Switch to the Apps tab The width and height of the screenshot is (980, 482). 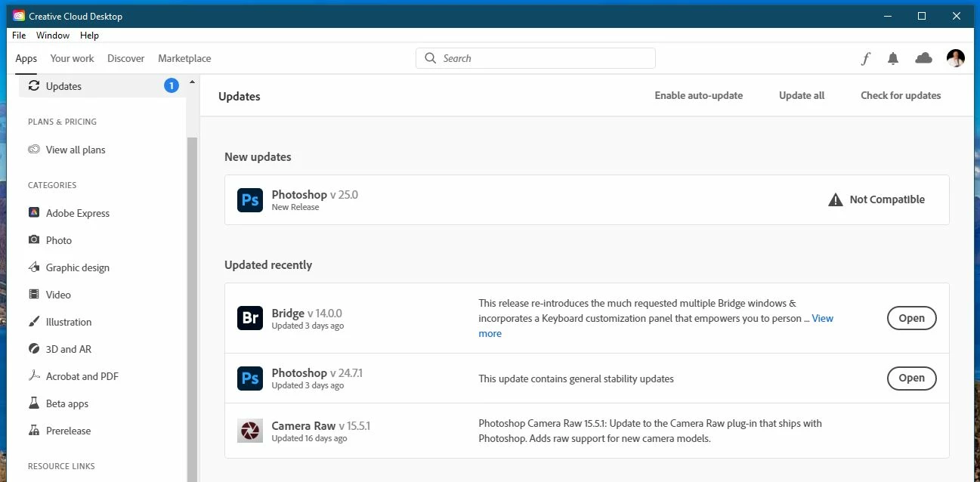tap(26, 58)
